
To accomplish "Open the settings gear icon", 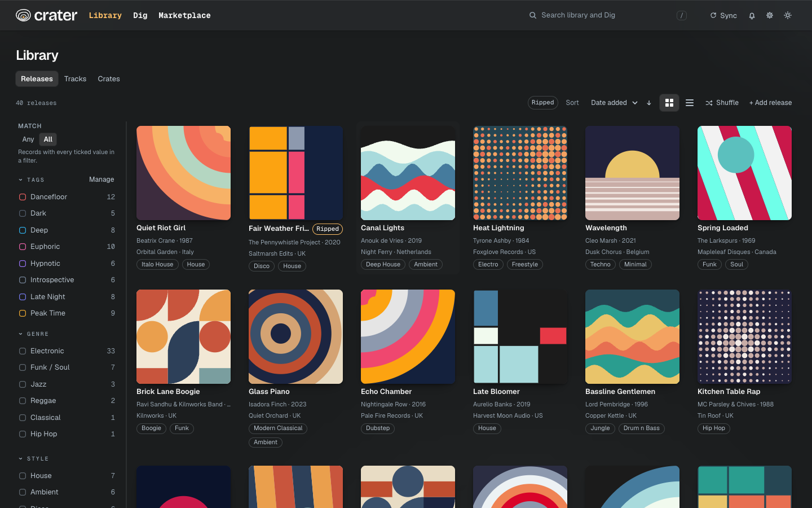I will [x=770, y=15].
